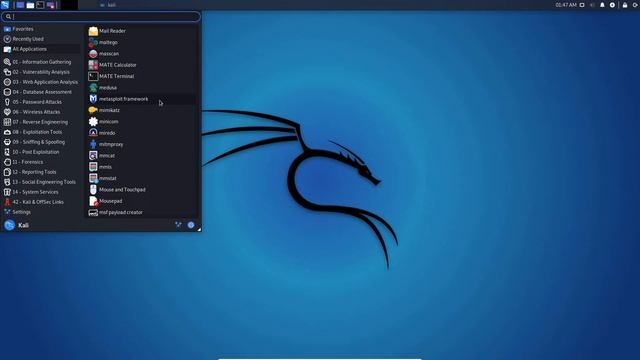640x360 pixels.
Task: Launch minicom from the app list
Action: [142, 122]
